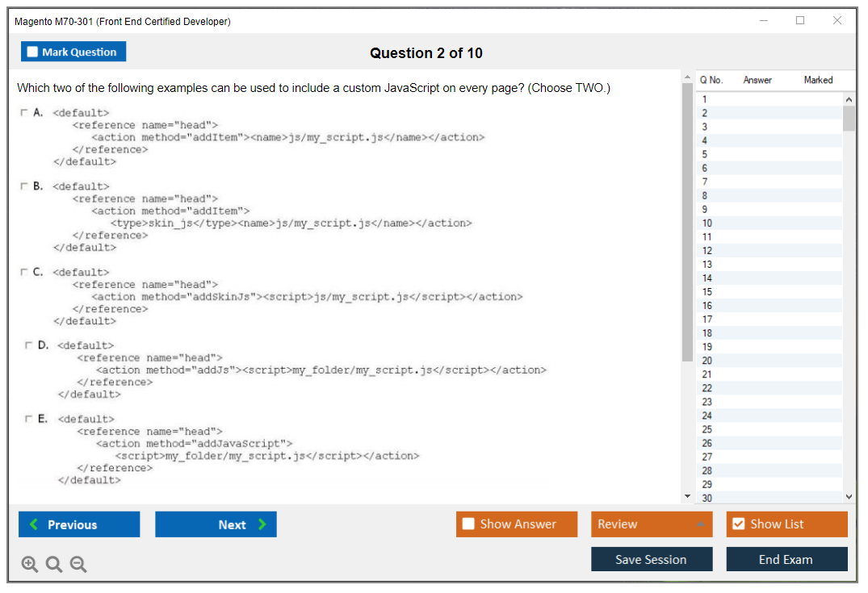Maximize the exam window
Viewport: 868px width, 593px height.
pos(800,21)
